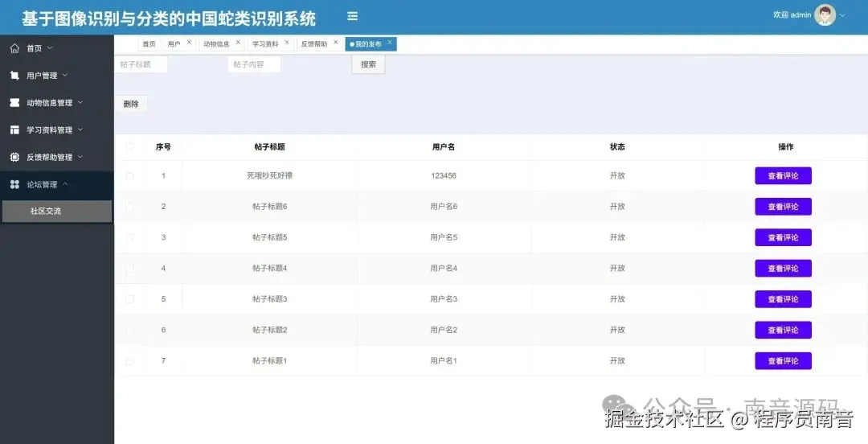Click 查看评论 for 帖子标题2
868x444 pixels.
click(x=783, y=330)
